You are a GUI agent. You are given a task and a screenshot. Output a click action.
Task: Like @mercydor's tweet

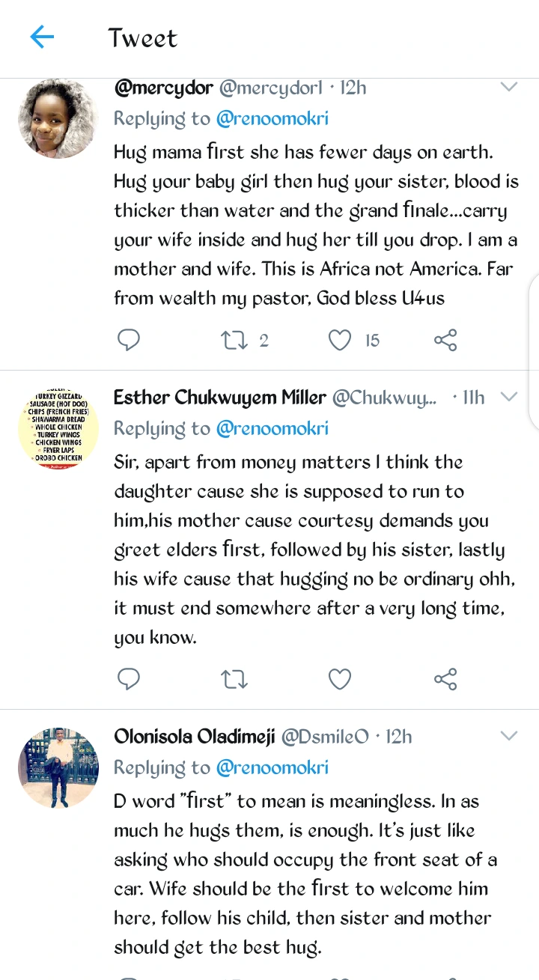tap(340, 341)
